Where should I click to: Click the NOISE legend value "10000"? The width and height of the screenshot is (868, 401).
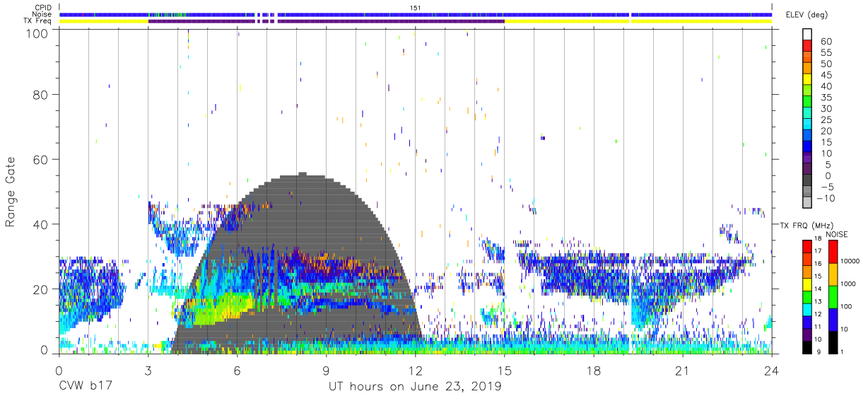[x=850, y=262]
